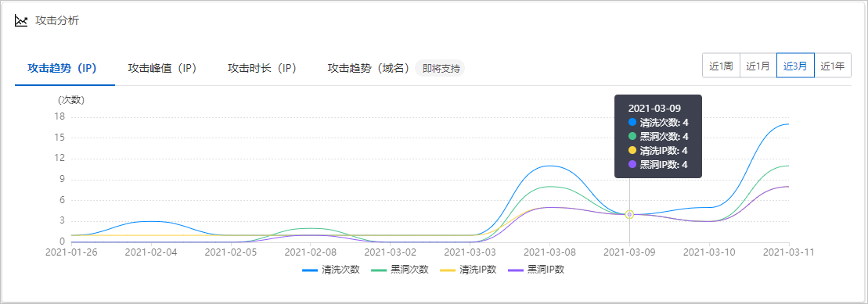Select the 近1周 time range

coord(722,66)
